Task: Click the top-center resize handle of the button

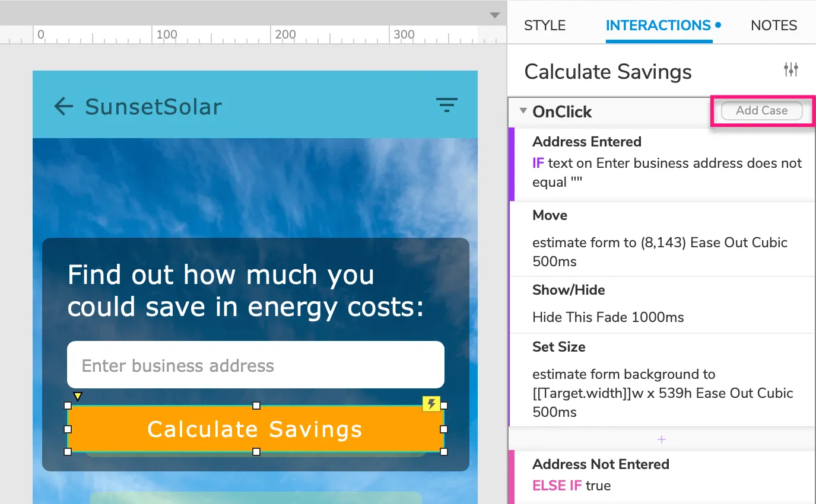Action: [256, 406]
